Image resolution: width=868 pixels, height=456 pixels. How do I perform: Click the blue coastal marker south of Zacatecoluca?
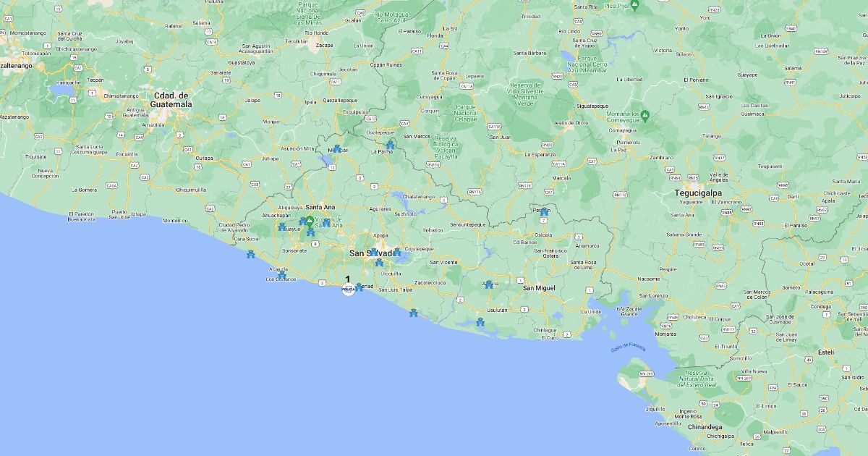[x=413, y=313]
